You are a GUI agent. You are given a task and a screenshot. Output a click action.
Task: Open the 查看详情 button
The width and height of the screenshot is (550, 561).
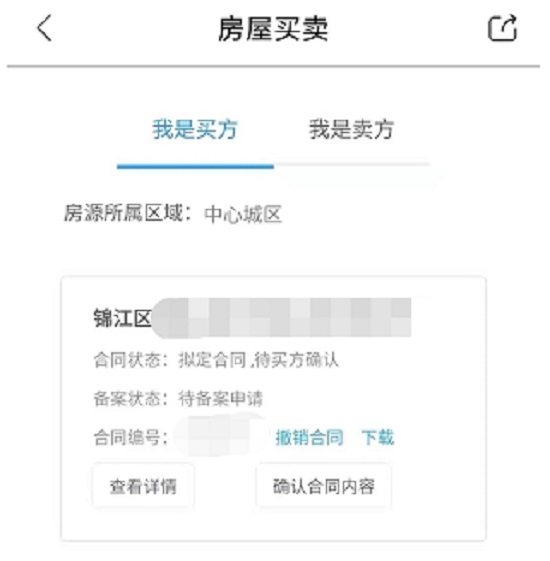[x=143, y=486]
